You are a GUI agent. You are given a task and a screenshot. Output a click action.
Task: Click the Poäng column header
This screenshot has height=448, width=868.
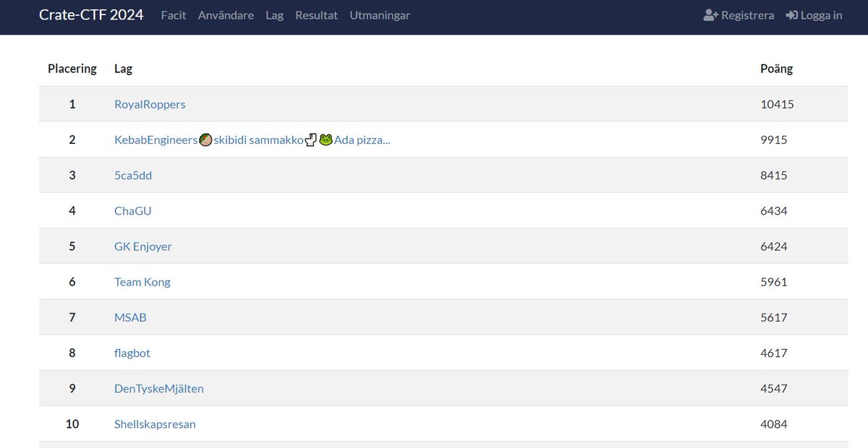(x=777, y=69)
